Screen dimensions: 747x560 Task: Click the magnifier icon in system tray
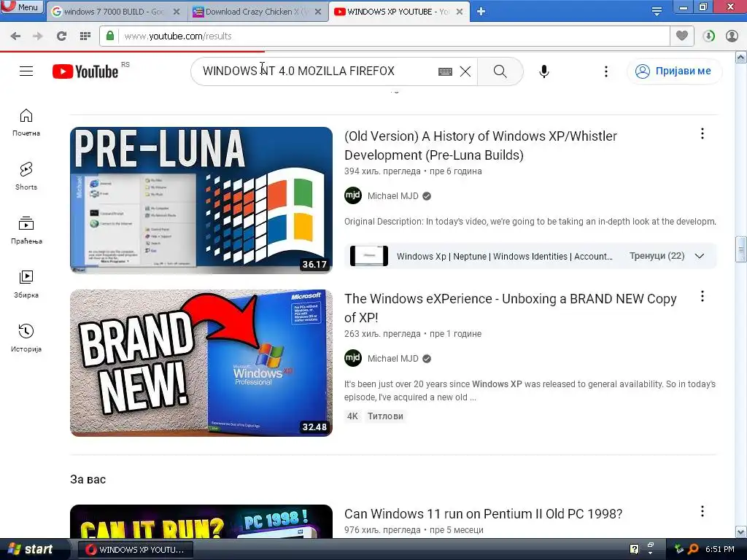[x=693, y=549]
